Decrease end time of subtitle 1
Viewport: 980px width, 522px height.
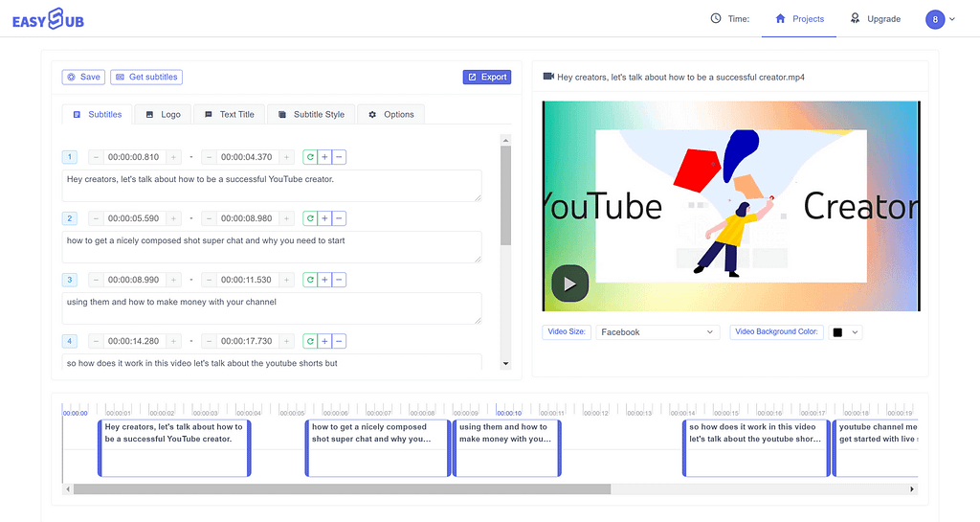209,157
